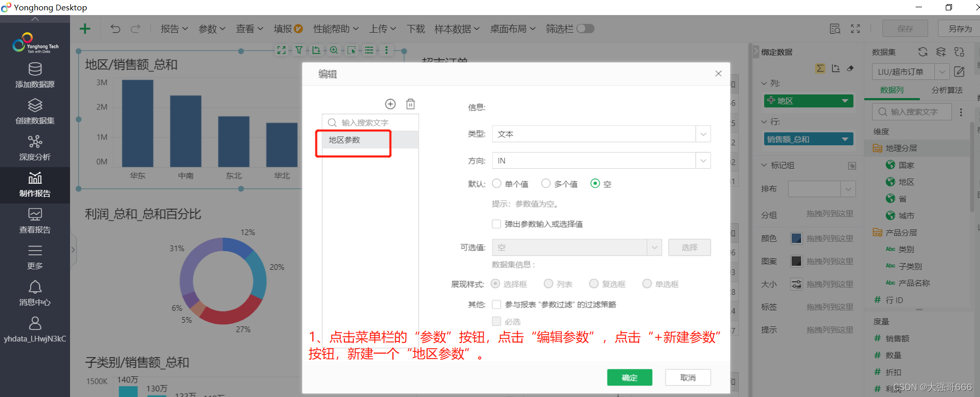Open the 方向 dropdown showing IN

601,160
